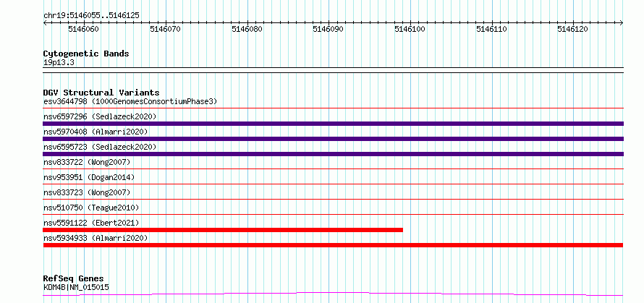Open variant nsv5934933 (Almarri2020)
Screen dimensions: 644x303
[x=96, y=238]
